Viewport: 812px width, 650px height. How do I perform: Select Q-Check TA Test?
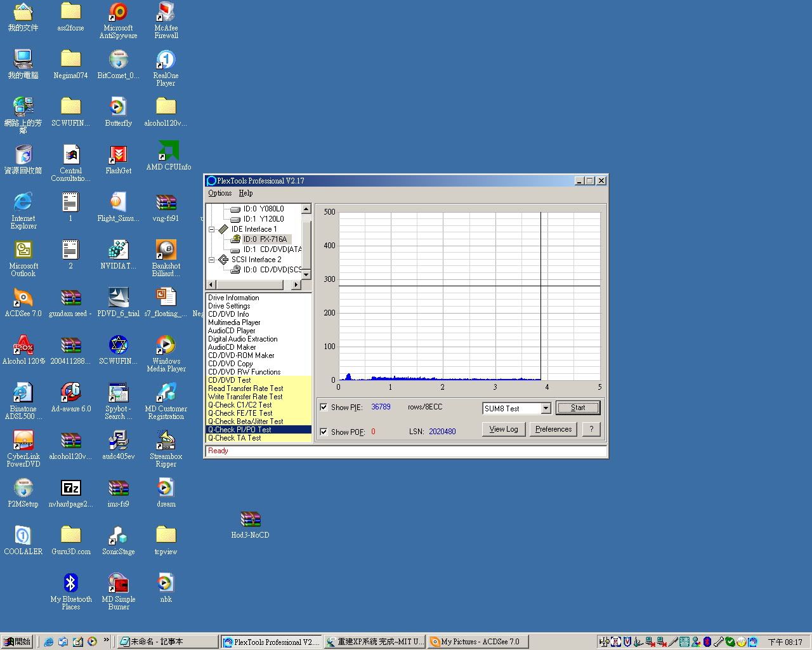[x=235, y=438]
